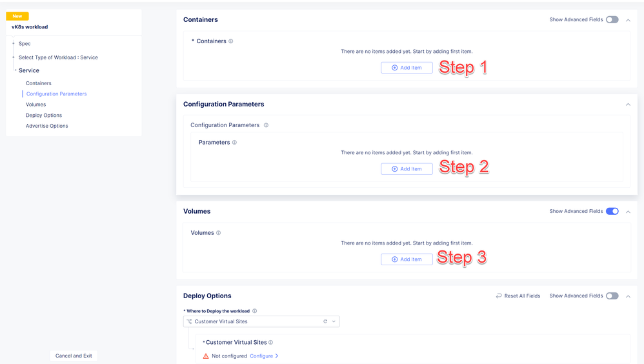Click info icon next to Configuration Parameters label
The image size is (644, 364).
coord(266,125)
